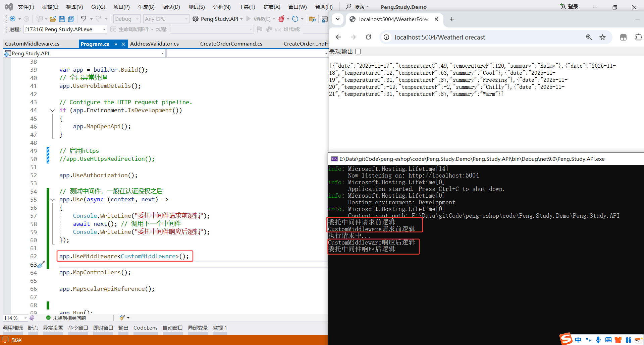Open a file with the folder icon
This screenshot has width=644, height=345.
click(53, 19)
